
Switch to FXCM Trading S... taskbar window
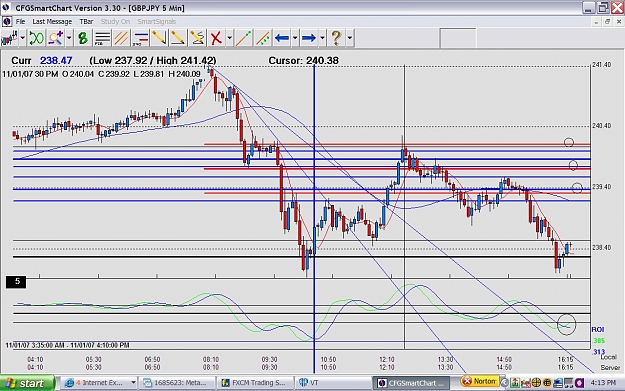click(x=256, y=383)
